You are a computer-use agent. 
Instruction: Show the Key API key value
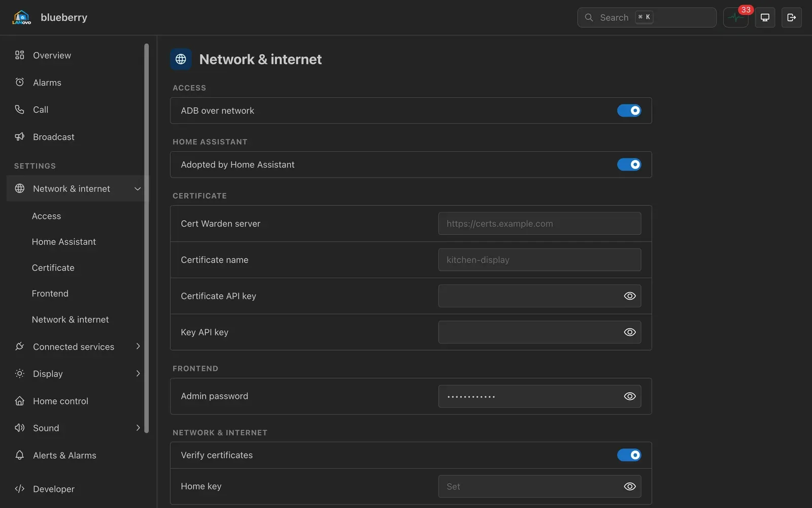[629, 332]
